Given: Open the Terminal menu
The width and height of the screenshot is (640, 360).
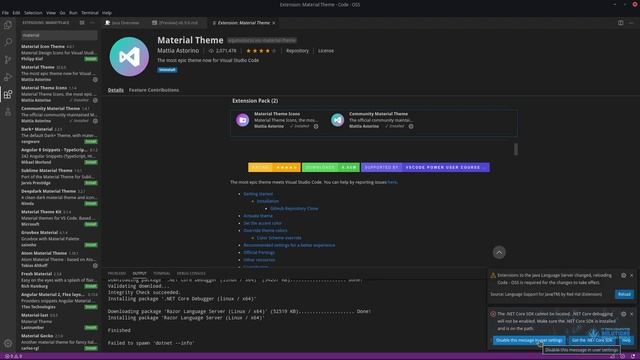Looking at the screenshot, I should (90, 13).
